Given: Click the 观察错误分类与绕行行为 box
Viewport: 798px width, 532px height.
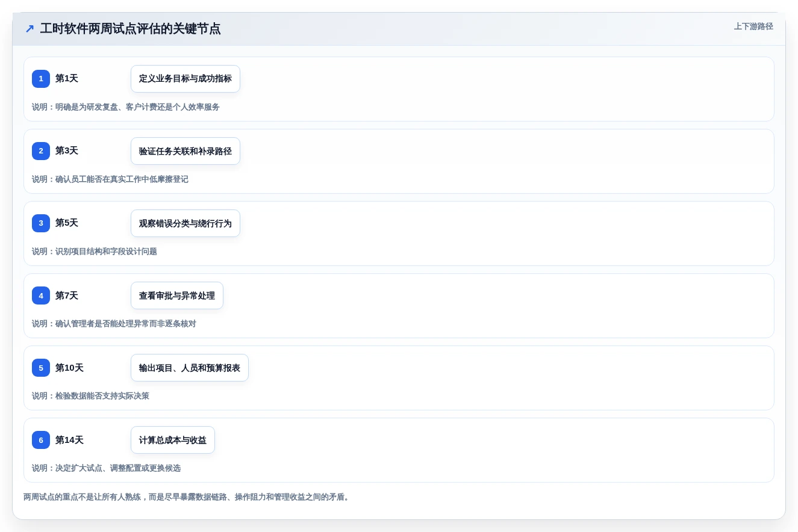Looking at the screenshot, I should click(185, 223).
